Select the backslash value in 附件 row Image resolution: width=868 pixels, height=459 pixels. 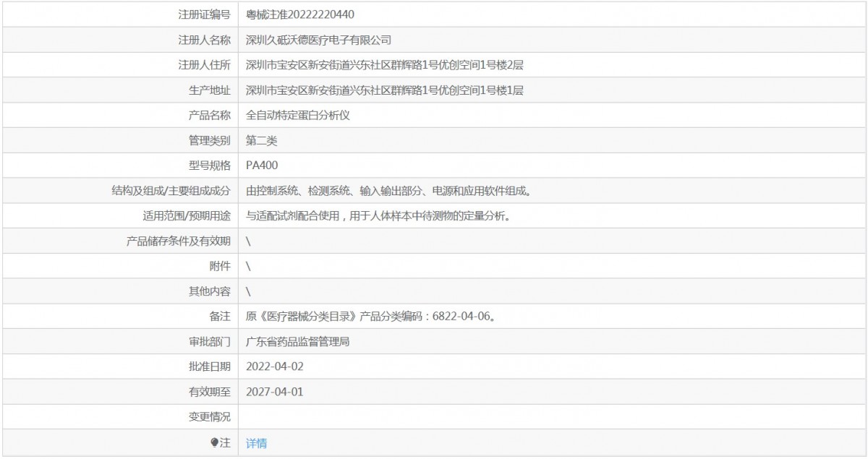coord(248,266)
